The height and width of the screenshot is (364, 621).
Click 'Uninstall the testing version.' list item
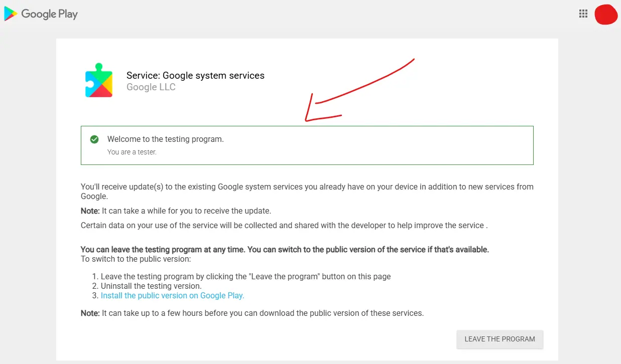(151, 286)
